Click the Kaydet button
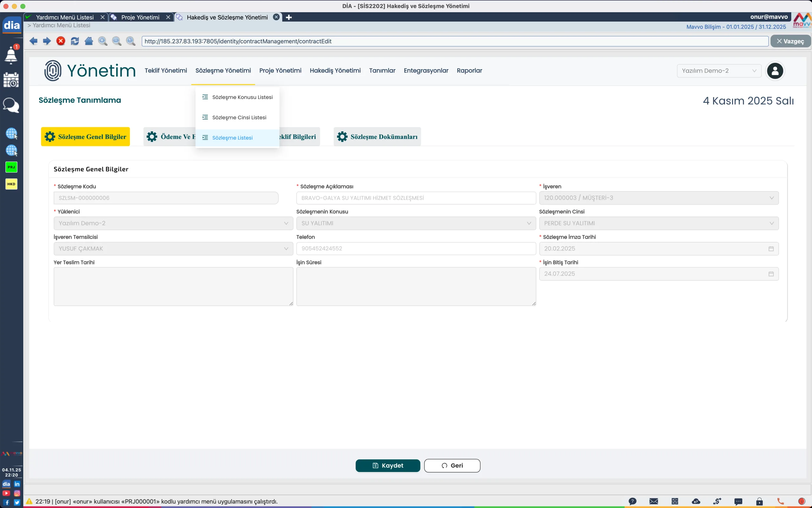The width and height of the screenshot is (812, 508). (388, 465)
